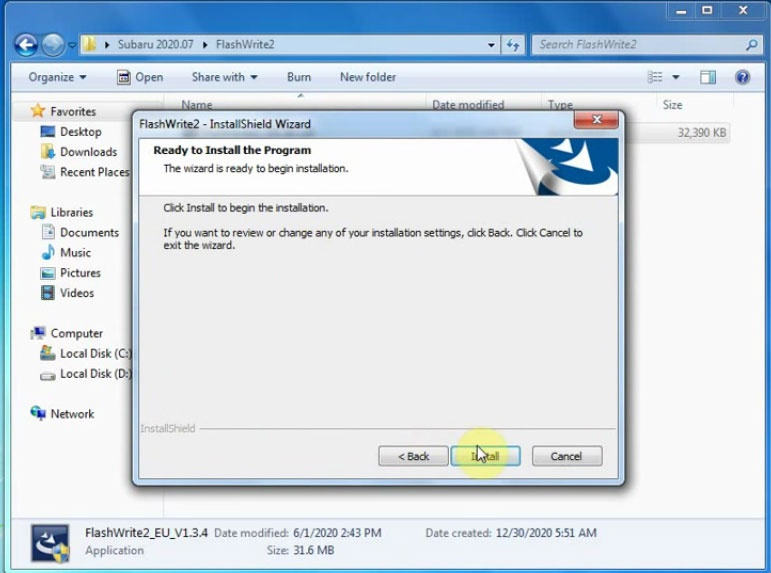Select FlashWrite2 in the address path
Screen dimensions: 771x573
[245, 44]
